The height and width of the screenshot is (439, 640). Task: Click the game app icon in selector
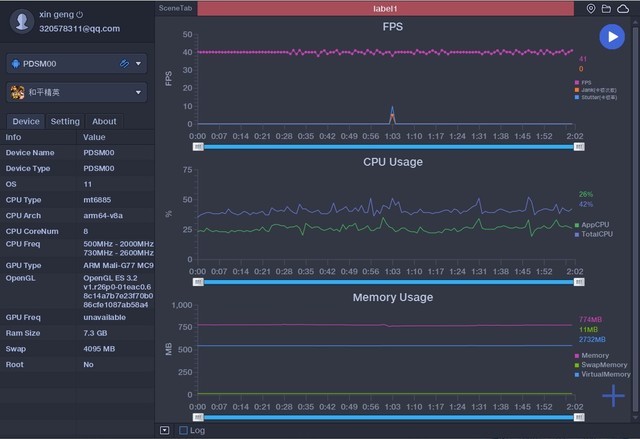coord(17,93)
